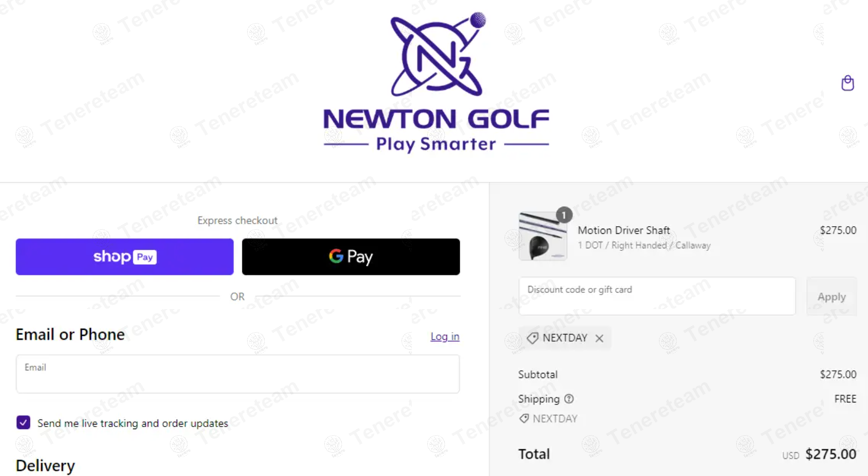
Task: Follow the Log in link
Action: pos(445,336)
